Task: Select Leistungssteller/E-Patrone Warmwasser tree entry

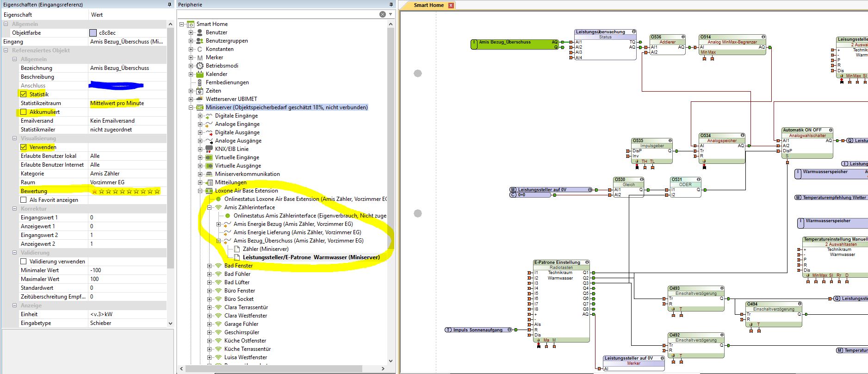Action: tap(311, 257)
